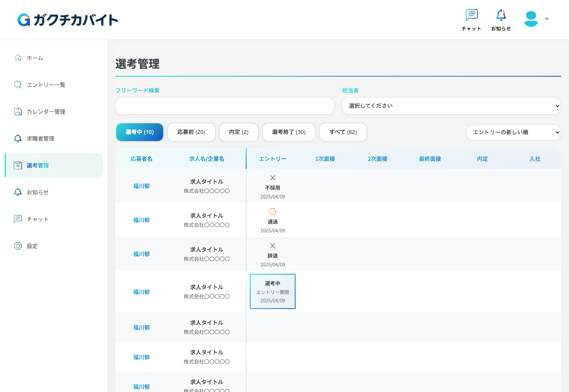Image resolution: width=569 pixels, height=392 pixels.
Task: Expand the account menu chevron
Action: 547,19
